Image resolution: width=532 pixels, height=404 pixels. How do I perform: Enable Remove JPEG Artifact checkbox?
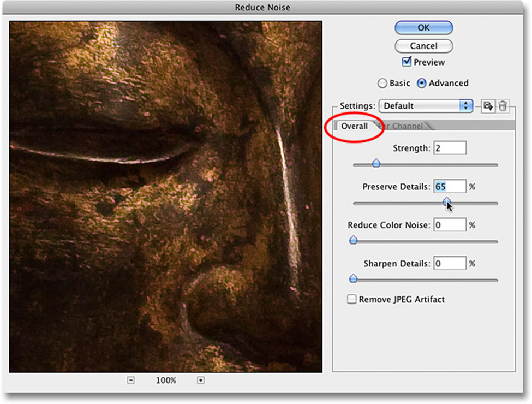click(352, 299)
